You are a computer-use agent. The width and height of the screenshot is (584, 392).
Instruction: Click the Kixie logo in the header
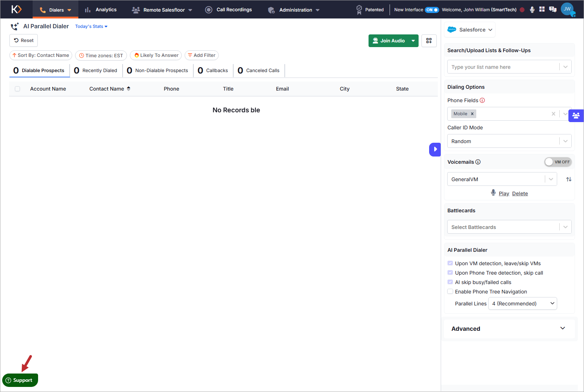(17, 9)
